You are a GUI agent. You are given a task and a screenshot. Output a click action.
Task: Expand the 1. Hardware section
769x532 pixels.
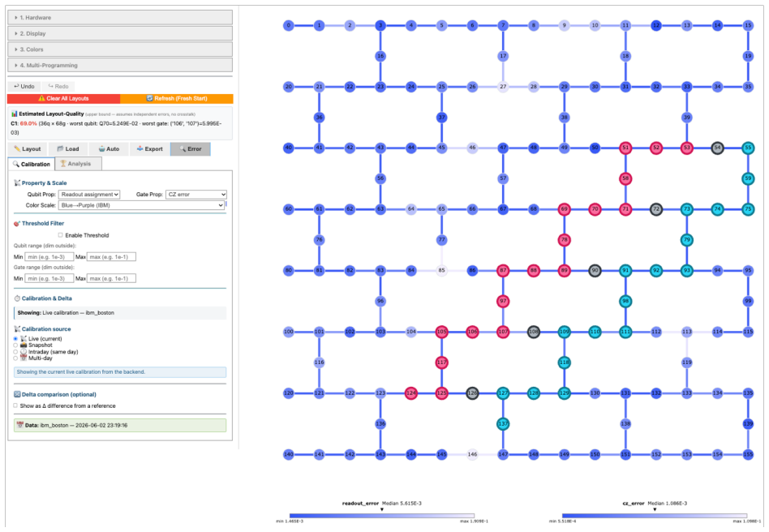pos(120,18)
